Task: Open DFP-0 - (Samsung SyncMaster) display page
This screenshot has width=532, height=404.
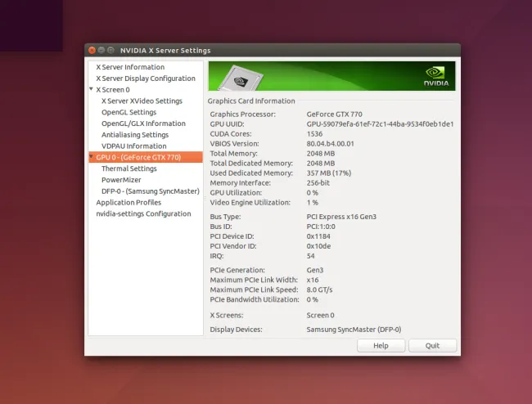Action: coord(150,191)
